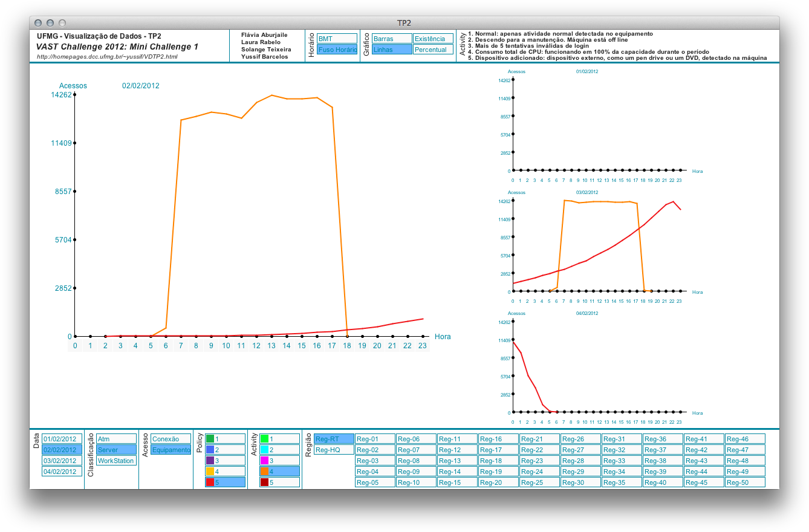The image size is (809, 532).
Task: Toggle the magenta Activity 3 option
Action: click(279, 461)
